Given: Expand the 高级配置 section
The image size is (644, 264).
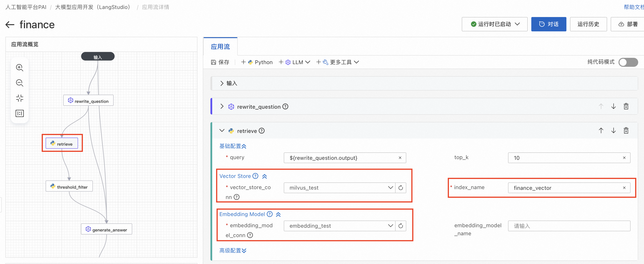Looking at the screenshot, I should 233,251.
